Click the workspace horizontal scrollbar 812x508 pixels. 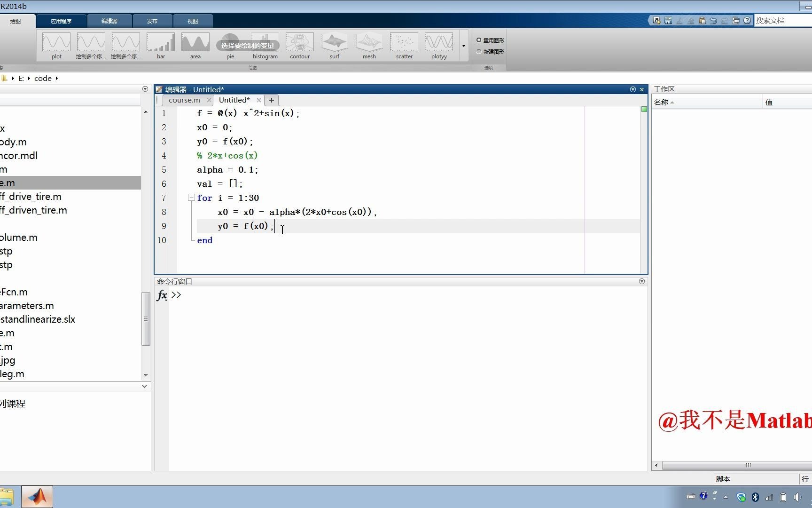point(747,465)
